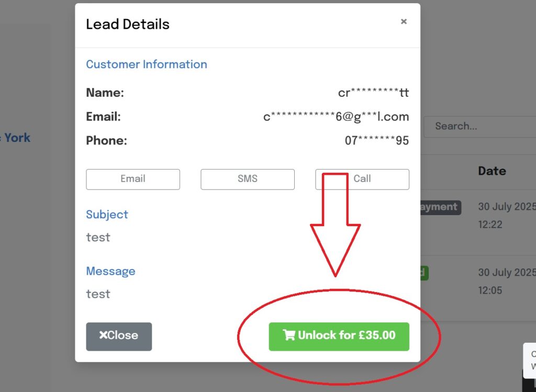Screen dimensions: 536x392
Task: Click the green status badge
Action: coord(424,273)
